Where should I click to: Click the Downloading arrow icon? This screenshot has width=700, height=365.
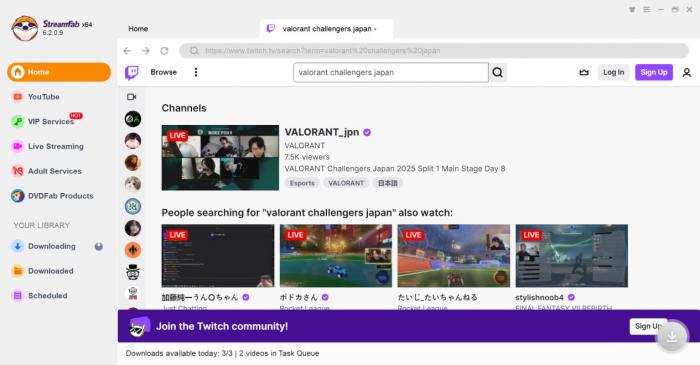[17, 246]
